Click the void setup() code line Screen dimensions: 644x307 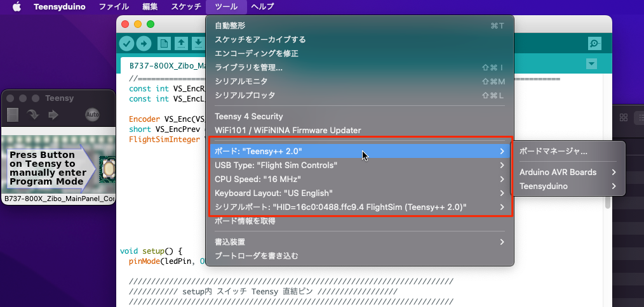pos(151,251)
